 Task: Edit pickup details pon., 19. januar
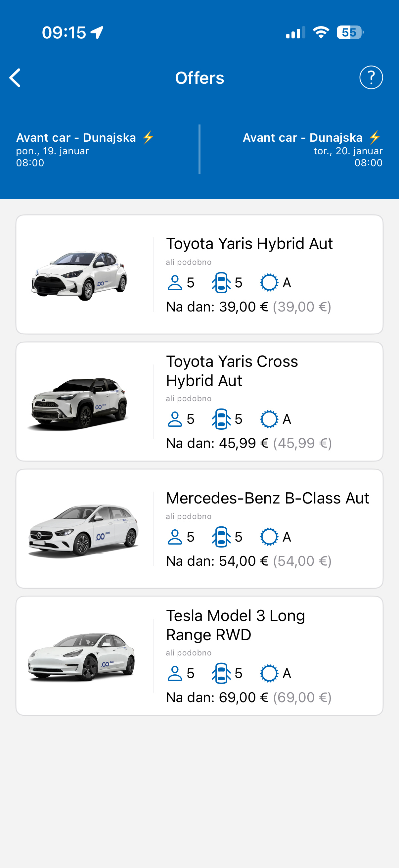[53, 151]
